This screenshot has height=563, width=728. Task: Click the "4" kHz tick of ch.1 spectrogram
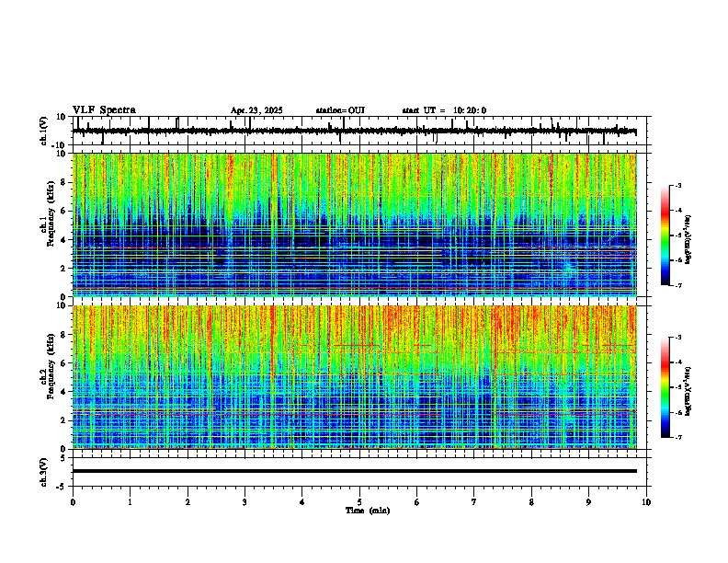[63, 240]
